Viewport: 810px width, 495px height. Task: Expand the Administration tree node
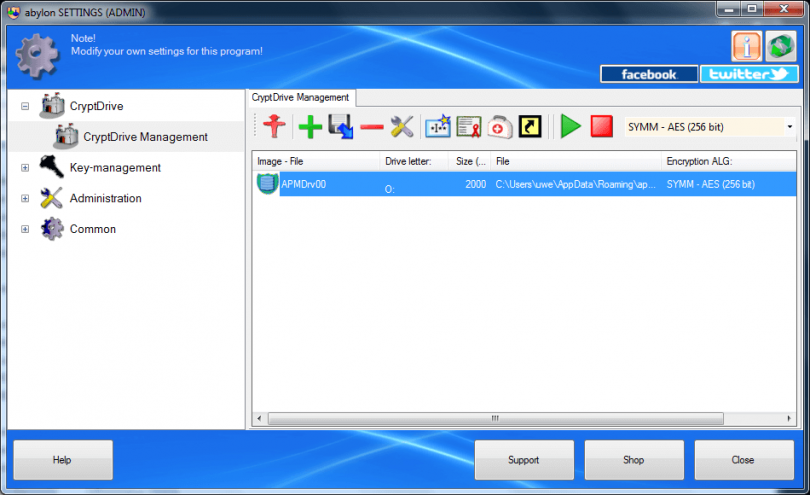click(x=25, y=198)
